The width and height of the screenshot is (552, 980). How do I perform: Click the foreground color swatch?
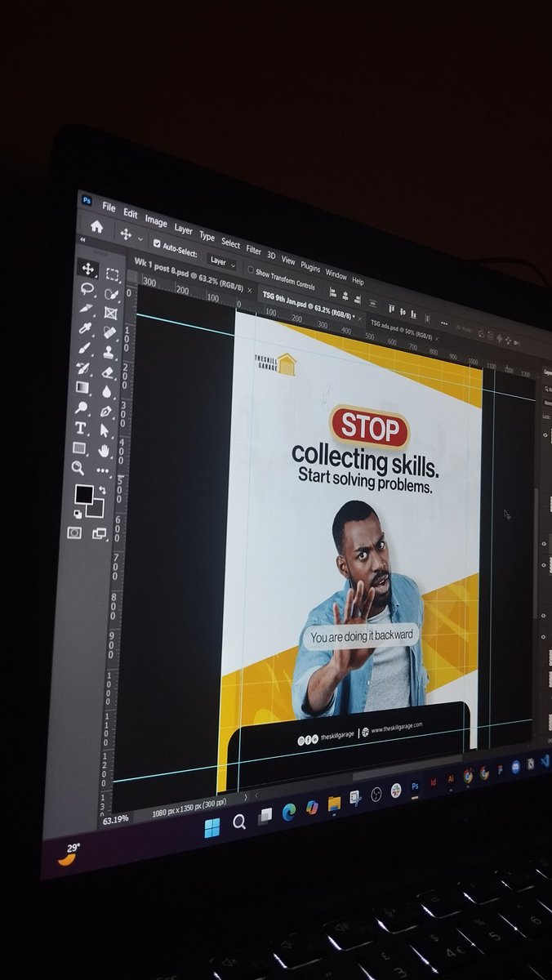tap(84, 494)
